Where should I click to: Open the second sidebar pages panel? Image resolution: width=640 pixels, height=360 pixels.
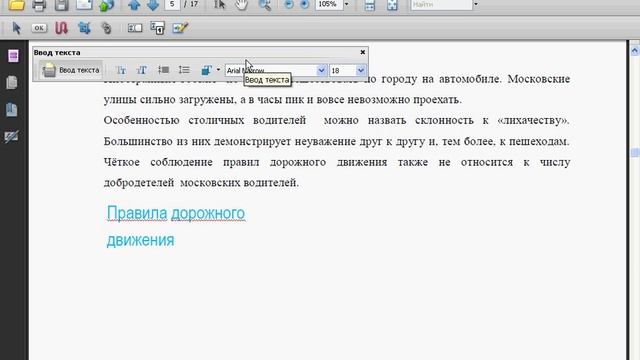[x=12, y=82]
